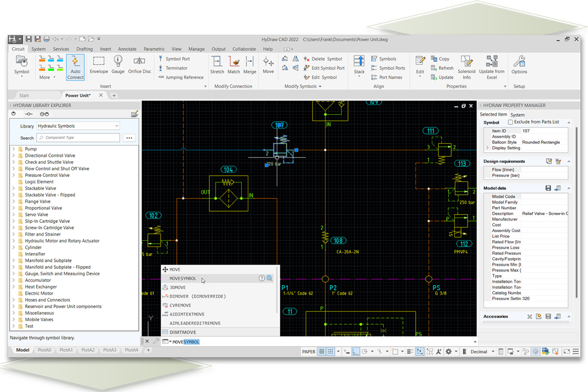
Task: Toggle snap mode in status bar
Action: (330, 352)
